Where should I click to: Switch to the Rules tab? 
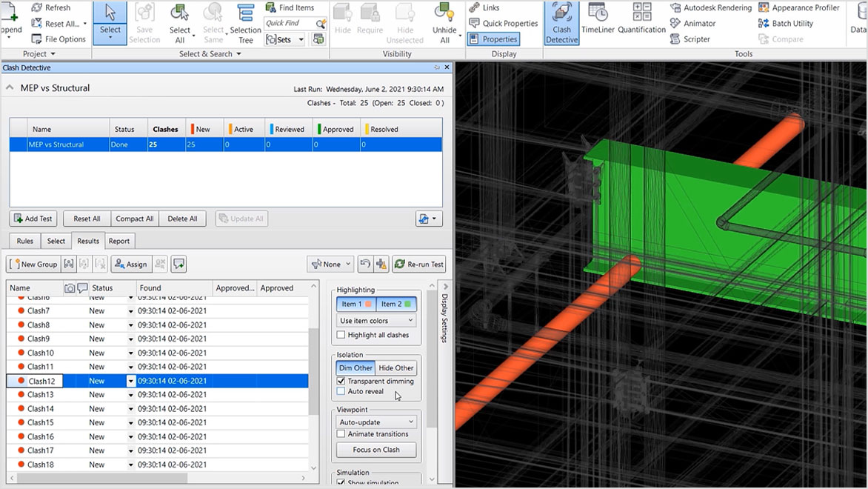tap(24, 241)
